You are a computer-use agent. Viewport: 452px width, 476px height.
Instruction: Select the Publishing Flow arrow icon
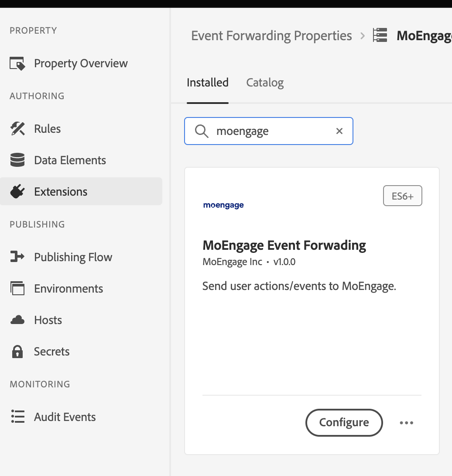click(x=17, y=257)
